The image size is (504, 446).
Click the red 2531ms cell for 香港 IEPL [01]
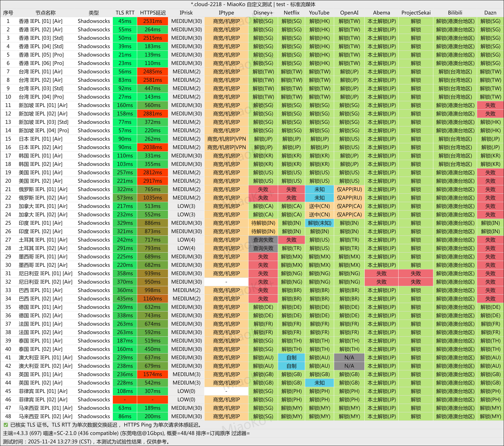(153, 21)
